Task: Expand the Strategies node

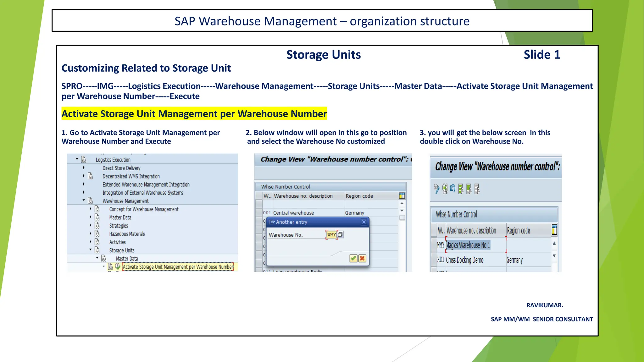Action: pos(91,225)
